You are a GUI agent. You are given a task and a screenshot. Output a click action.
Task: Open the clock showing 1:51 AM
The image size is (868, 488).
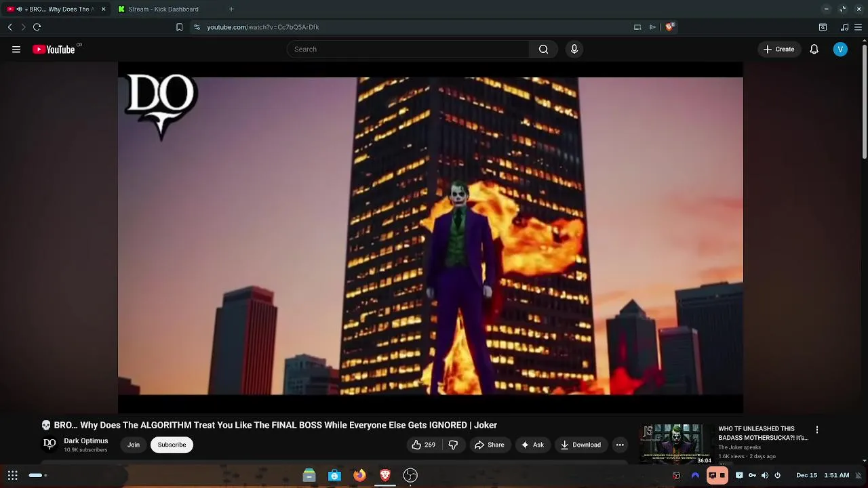837,475
